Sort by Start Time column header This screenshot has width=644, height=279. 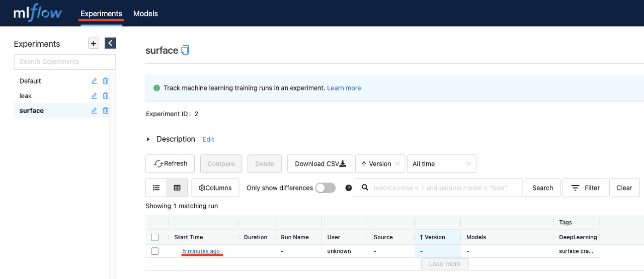(x=189, y=237)
